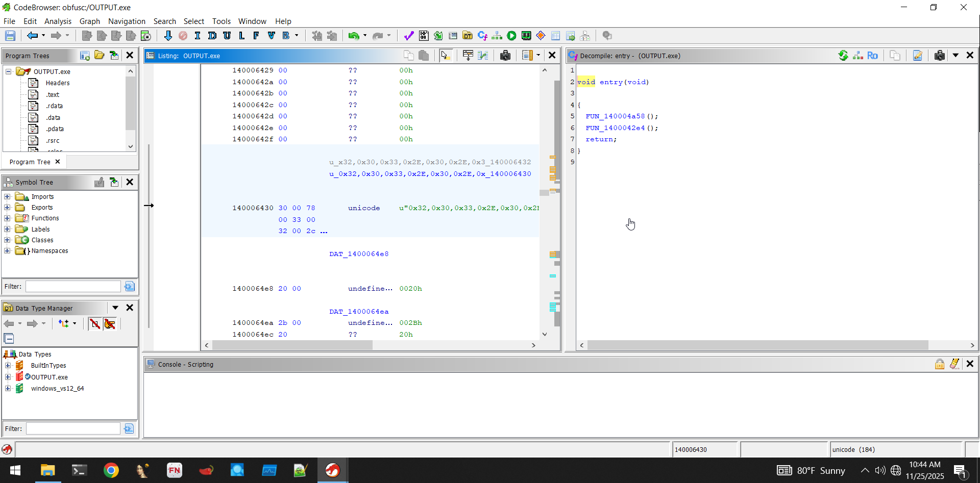Toggle the Listing mouse hover mode button
Screen dimensions: 980x483
coord(445,56)
